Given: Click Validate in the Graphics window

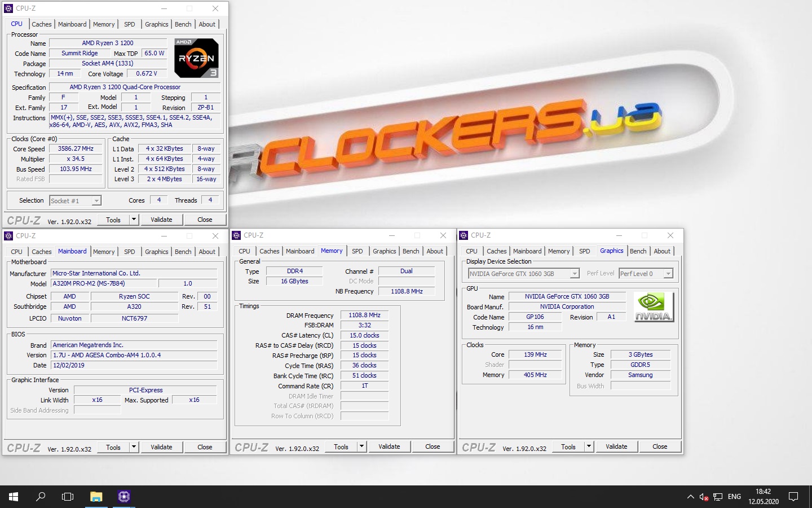Looking at the screenshot, I should pos(616,446).
